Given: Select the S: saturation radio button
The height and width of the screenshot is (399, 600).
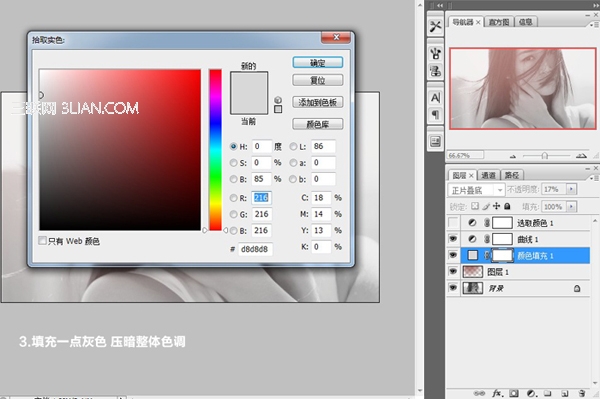Looking at the screenshot, I should [233, 163].
